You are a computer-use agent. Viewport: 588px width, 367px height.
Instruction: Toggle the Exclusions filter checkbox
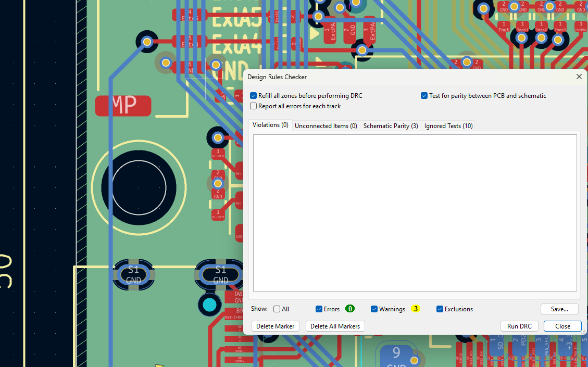(x=440, y=309)
